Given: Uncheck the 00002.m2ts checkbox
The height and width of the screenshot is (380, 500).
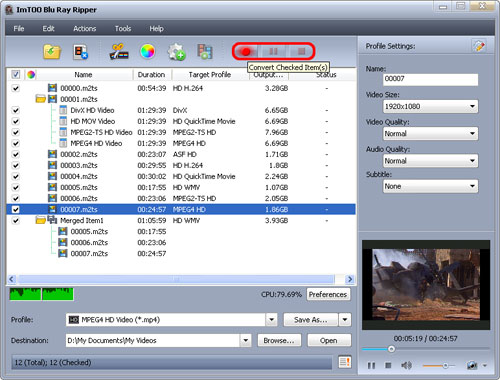Looking at the screenshot, I should [16, 154].
